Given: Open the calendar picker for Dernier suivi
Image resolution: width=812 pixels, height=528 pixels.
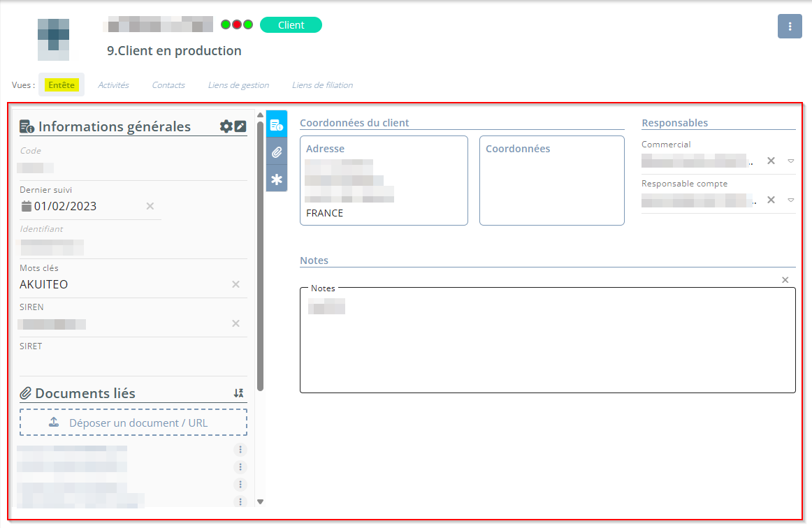Looking at the screenshot, I should coord(27,206).
